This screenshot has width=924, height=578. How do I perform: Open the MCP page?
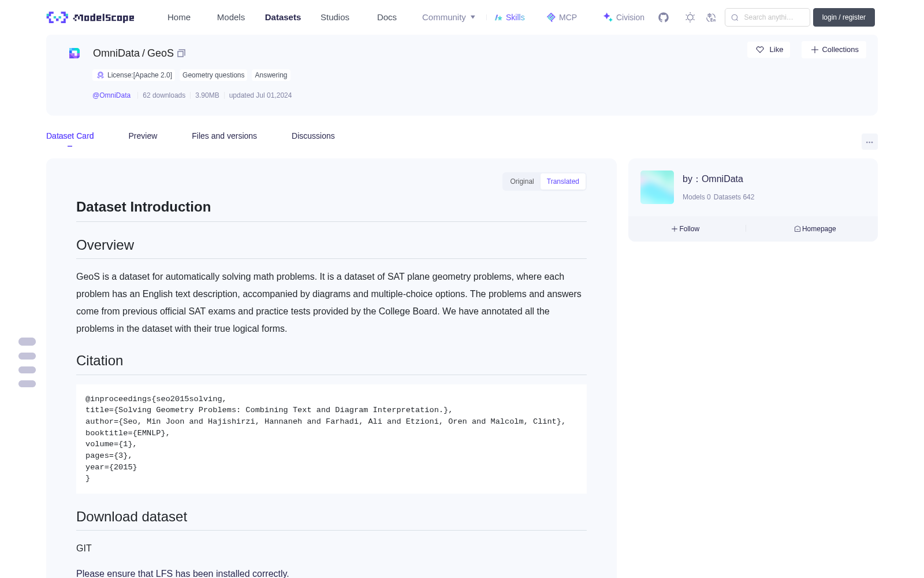562,17
